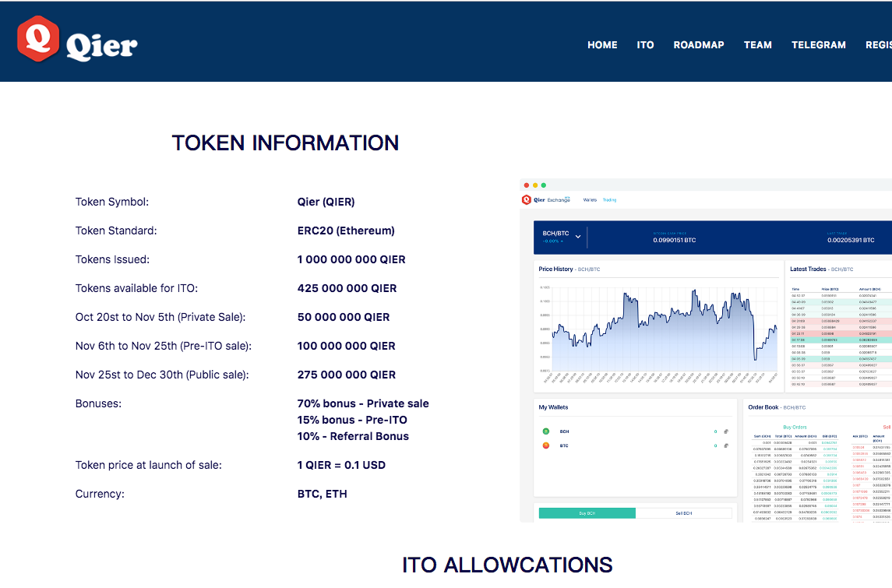Click 'Nov 6th to Nov 25th (Pre-ITO sale):' label
Viewport: 892px width, 588px height.
[x=164, y=347]
